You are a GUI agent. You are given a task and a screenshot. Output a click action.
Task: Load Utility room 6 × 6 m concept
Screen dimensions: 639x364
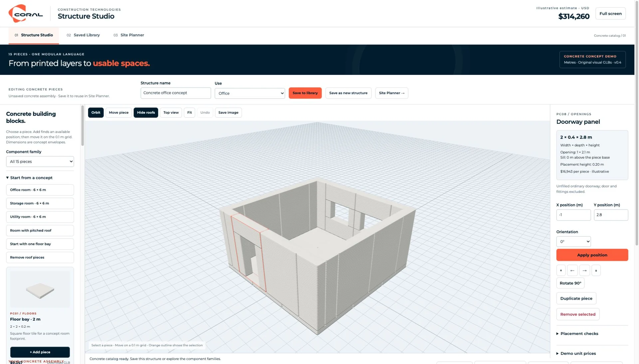click(x=40, y=217)
